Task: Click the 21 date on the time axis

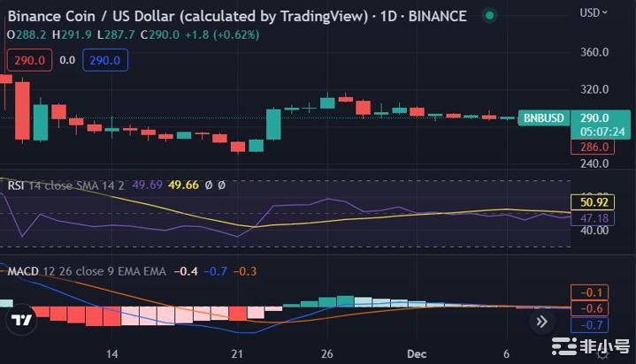Action: [236, 353]
